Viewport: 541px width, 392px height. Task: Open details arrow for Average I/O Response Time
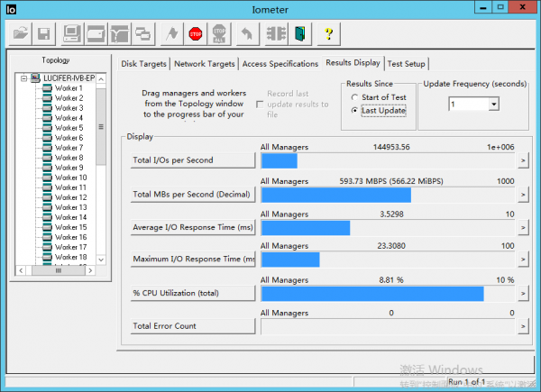pyautogui.click(x=523, y=228)
